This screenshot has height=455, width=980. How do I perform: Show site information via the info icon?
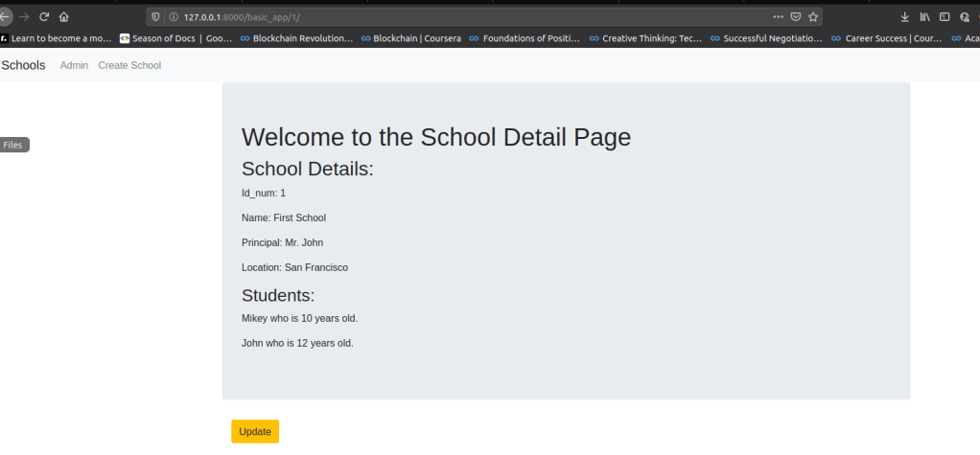click(173, 16)
